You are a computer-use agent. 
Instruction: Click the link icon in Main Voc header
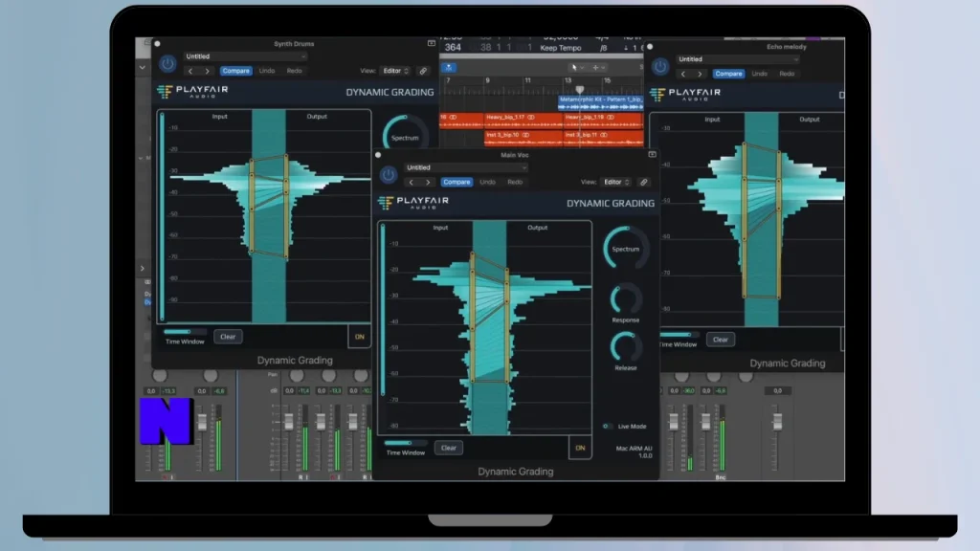pos(644,183)
